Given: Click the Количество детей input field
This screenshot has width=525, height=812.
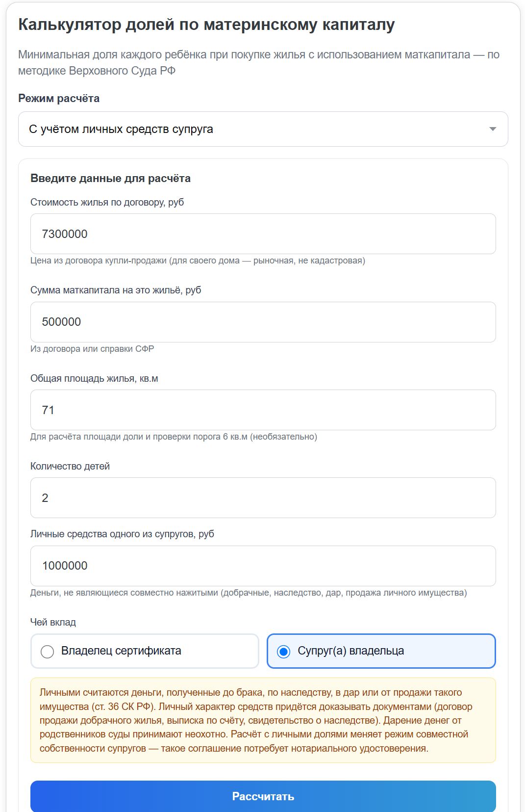Looking at the screenshot, I should pos(263,498).
